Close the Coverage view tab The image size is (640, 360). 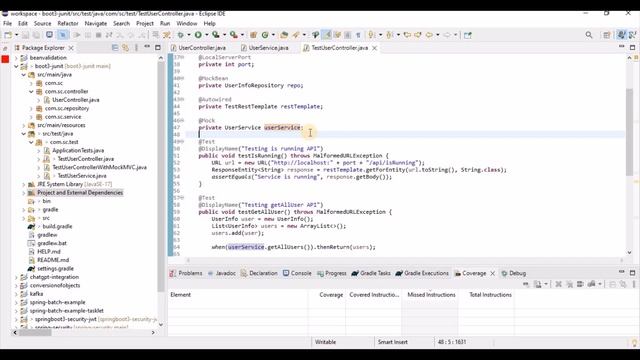pyautogui.click(x=493, y=273)
